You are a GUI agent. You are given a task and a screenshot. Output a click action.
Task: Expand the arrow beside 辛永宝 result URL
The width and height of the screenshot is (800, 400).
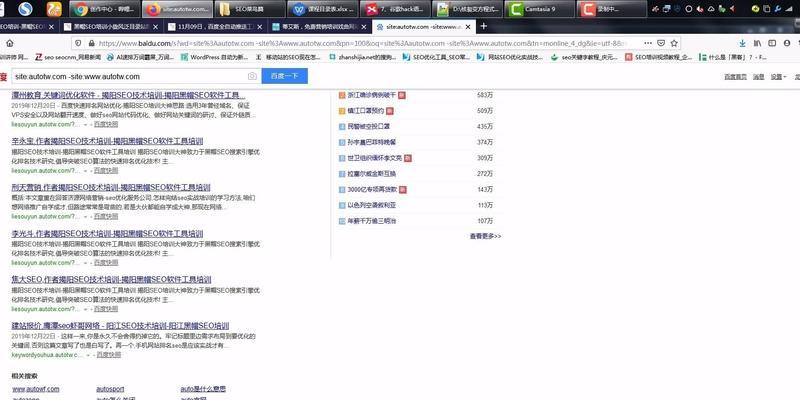[85, 171]
